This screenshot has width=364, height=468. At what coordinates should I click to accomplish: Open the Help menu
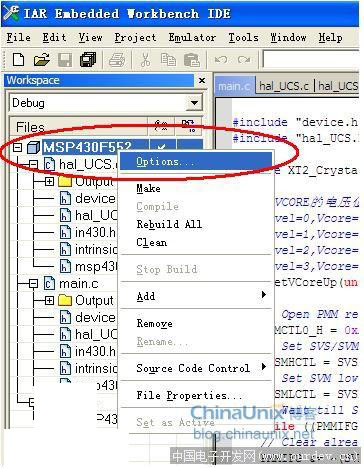point(330,38)
